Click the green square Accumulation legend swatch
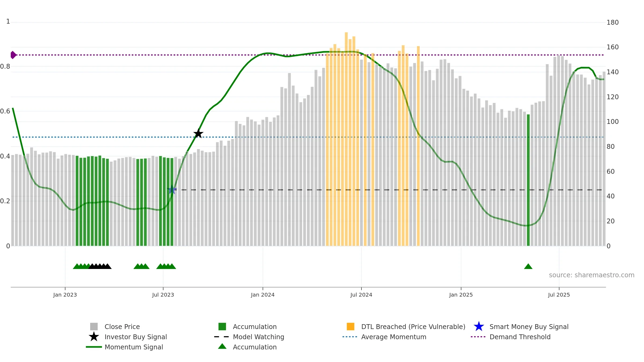 click(x=222, y=327)
